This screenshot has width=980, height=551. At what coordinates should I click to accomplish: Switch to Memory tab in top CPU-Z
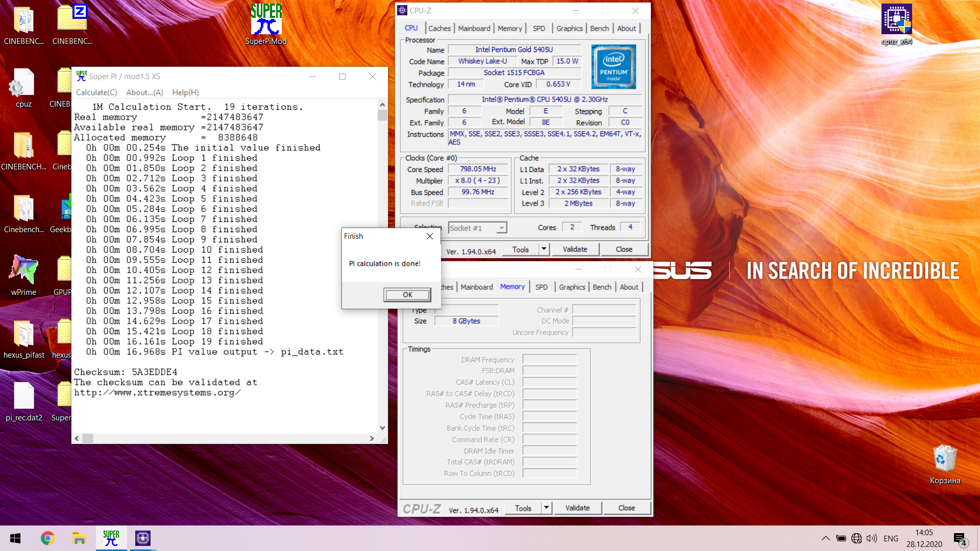tap(510, 29)
